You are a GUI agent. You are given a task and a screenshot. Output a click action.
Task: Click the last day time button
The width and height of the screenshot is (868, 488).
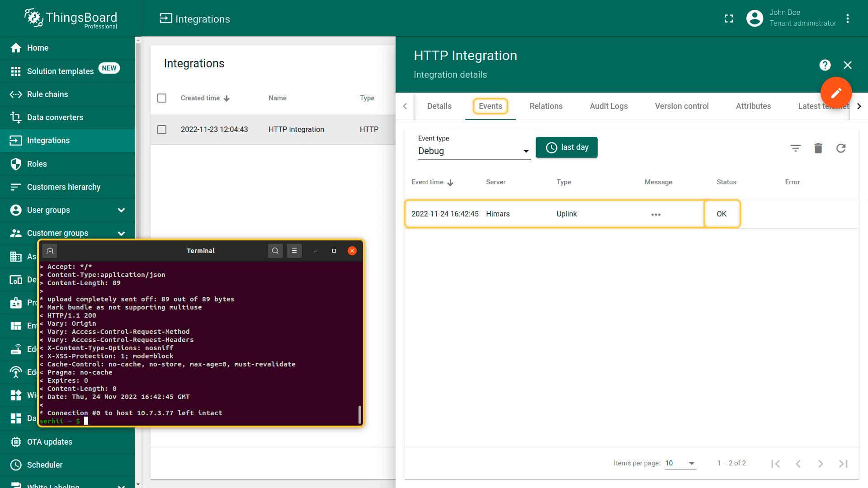coord(566,147)
